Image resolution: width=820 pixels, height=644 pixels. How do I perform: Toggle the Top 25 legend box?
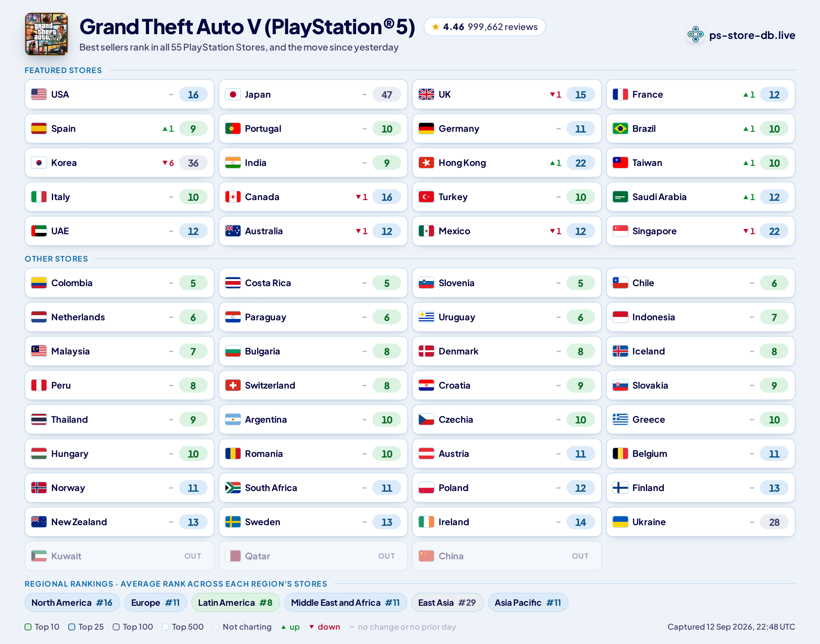pyautogui.click(x=72, y=627)
